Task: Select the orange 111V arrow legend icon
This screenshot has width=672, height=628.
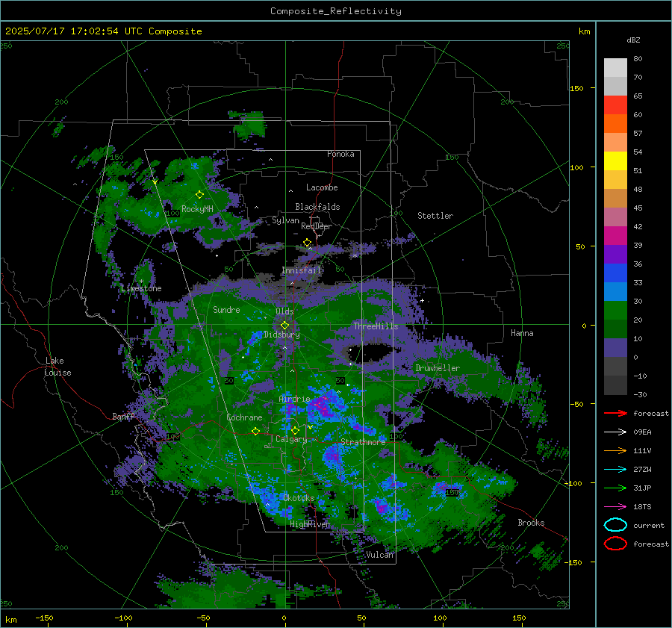Action: click(x=615, y=450)
